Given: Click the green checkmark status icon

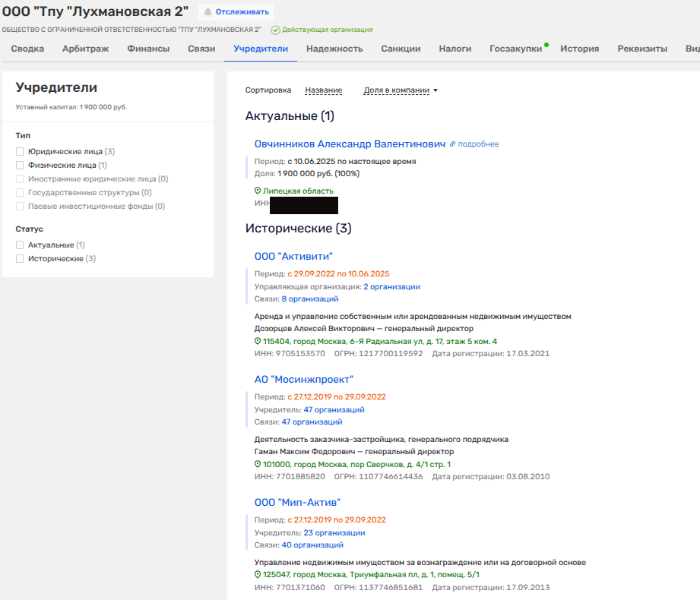Looking at the screenshot, I should point(276,30).
